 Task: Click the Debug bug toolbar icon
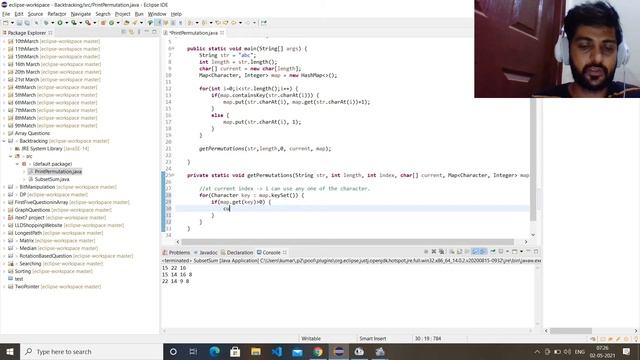[46, 23]
